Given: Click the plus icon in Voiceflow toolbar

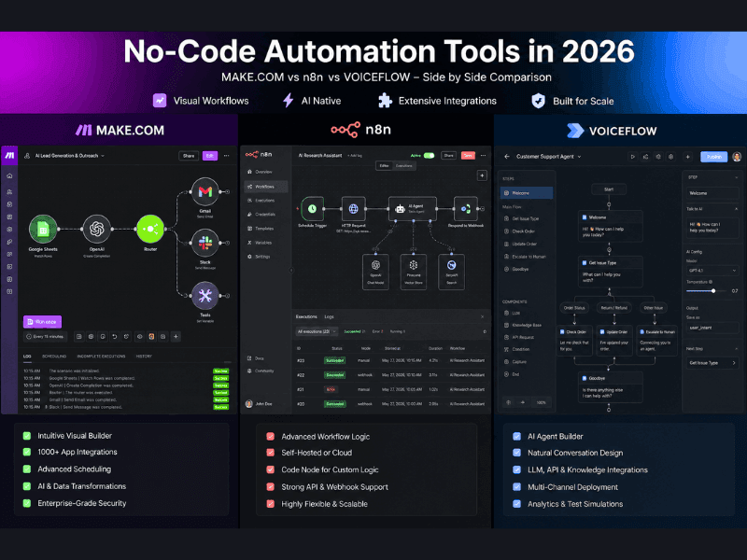Looking at the screenshot, I should [687, 157].
